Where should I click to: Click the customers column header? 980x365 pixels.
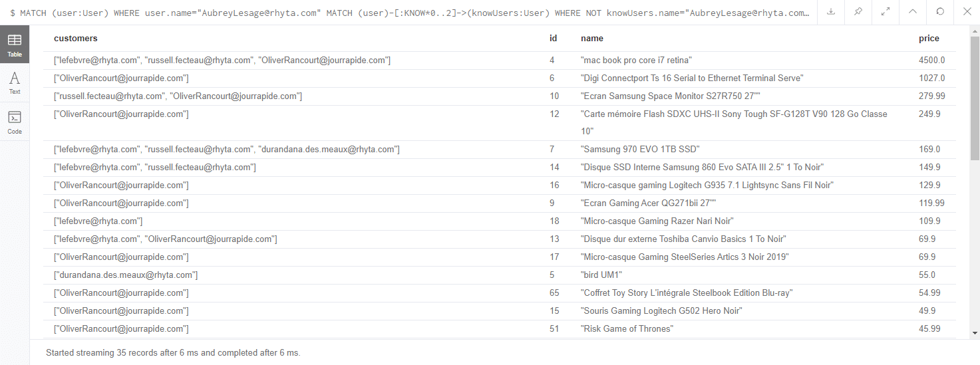[x=76, y=39]
